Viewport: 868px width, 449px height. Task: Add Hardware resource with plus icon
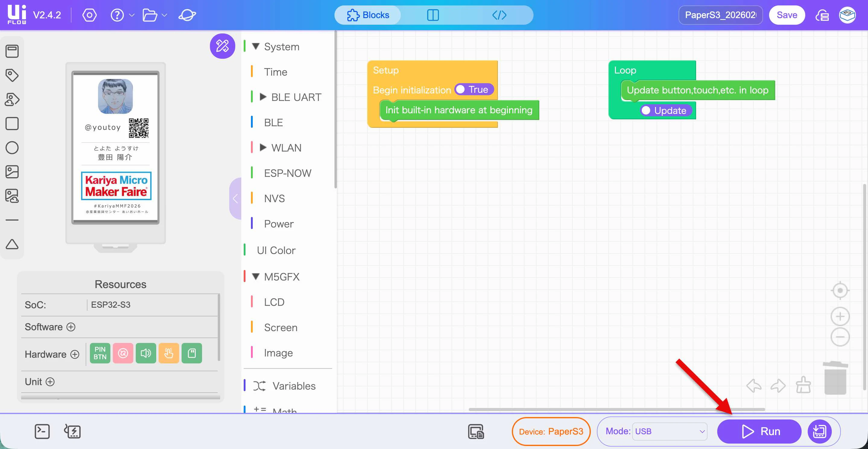click(75, 354)
